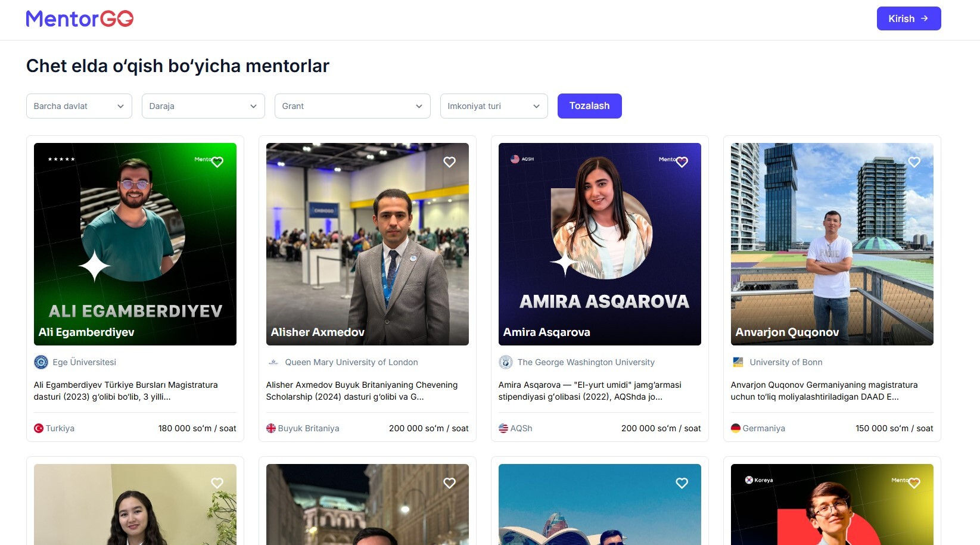Click the "Ege Üniversitesi" university text

coord(85,362)
